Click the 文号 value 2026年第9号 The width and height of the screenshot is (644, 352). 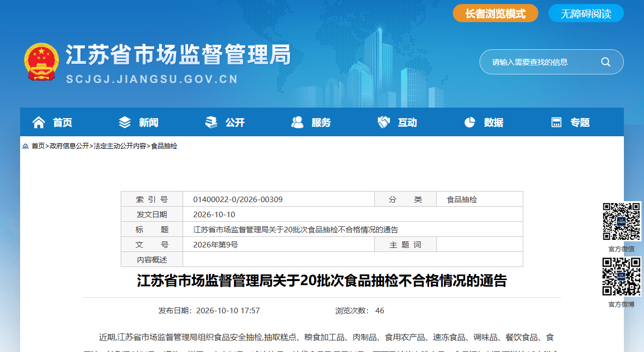[216, 244]
